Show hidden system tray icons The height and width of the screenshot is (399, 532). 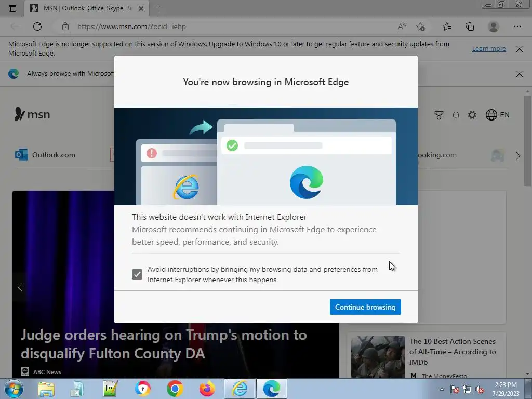442,389
